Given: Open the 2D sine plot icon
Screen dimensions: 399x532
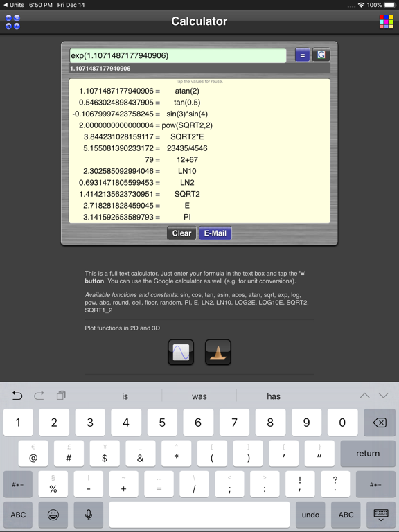Looking at the screenshot, I should [181, 352].
